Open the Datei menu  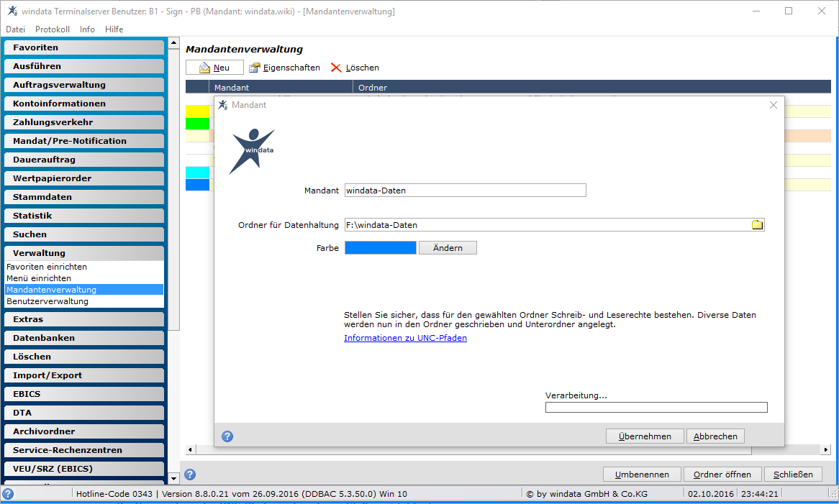pos(16,29)
